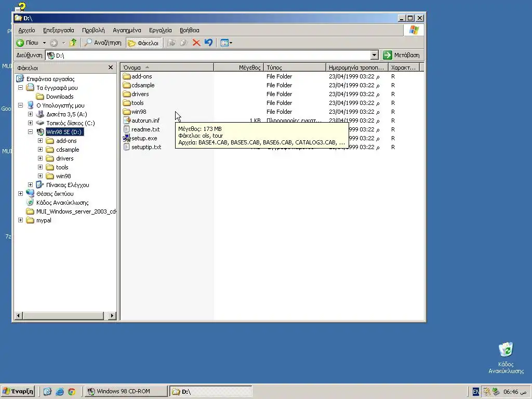Open the Βοήθεια menu
This screenshot has height=399, width=532.
tap(189, 30)
